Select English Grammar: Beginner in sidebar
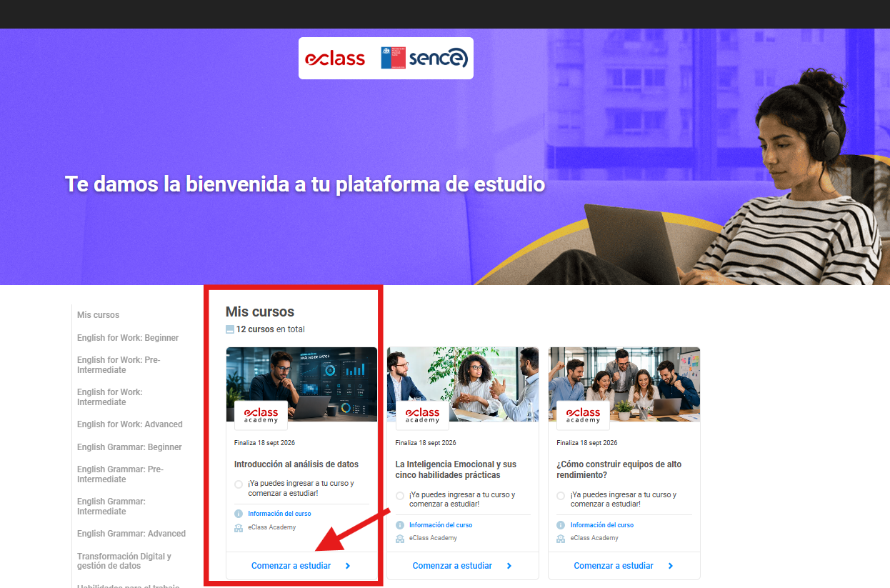 (129, 447)
